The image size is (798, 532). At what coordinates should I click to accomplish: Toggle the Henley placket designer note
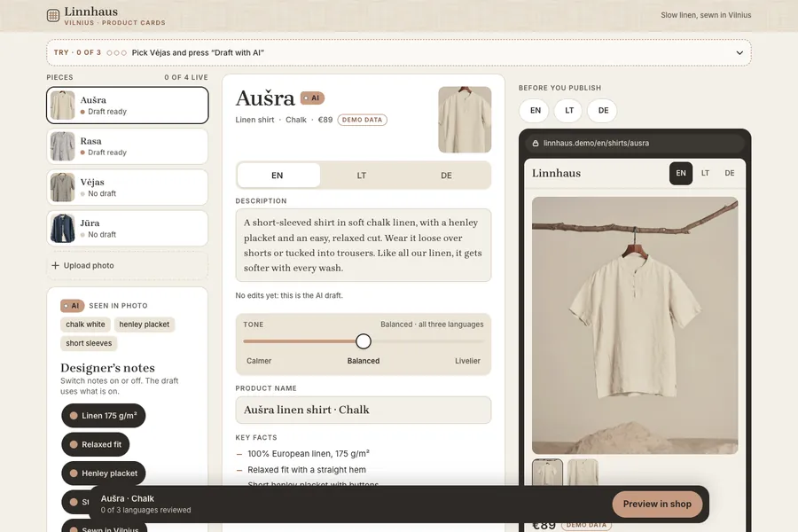tap(104, 473)
